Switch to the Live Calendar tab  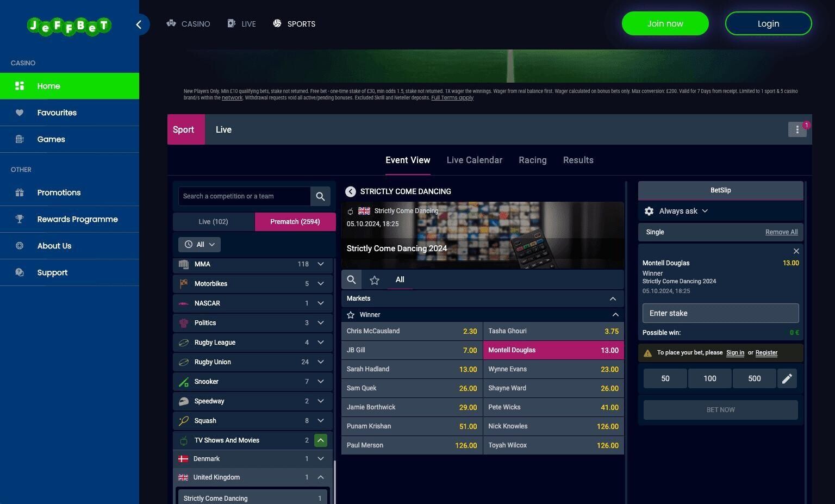475,160
